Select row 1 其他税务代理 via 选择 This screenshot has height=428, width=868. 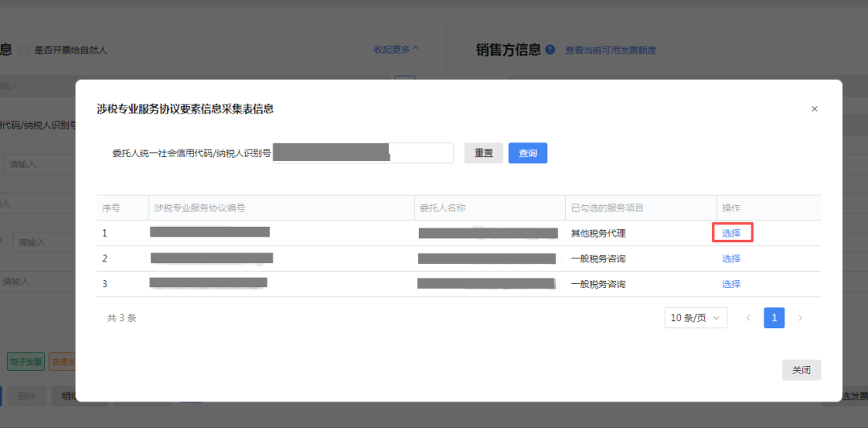(x=731, y=233)
